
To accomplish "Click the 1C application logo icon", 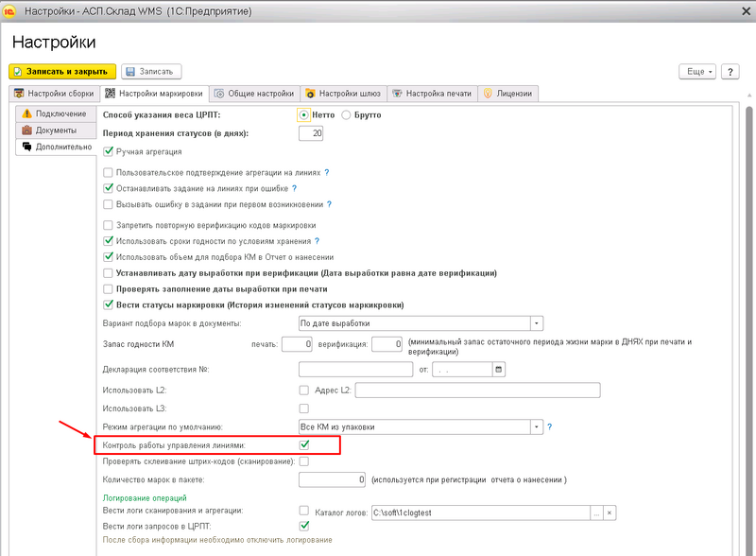I will [x=9, y=9].
